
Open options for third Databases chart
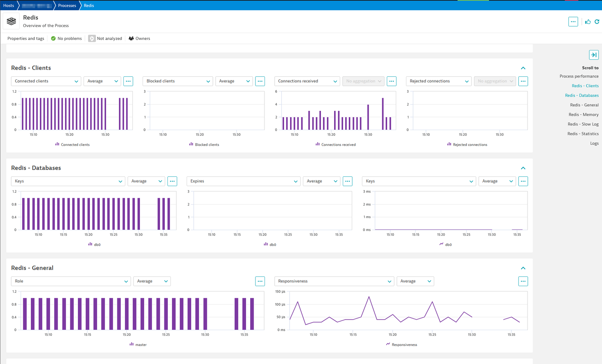click(523, 181)
